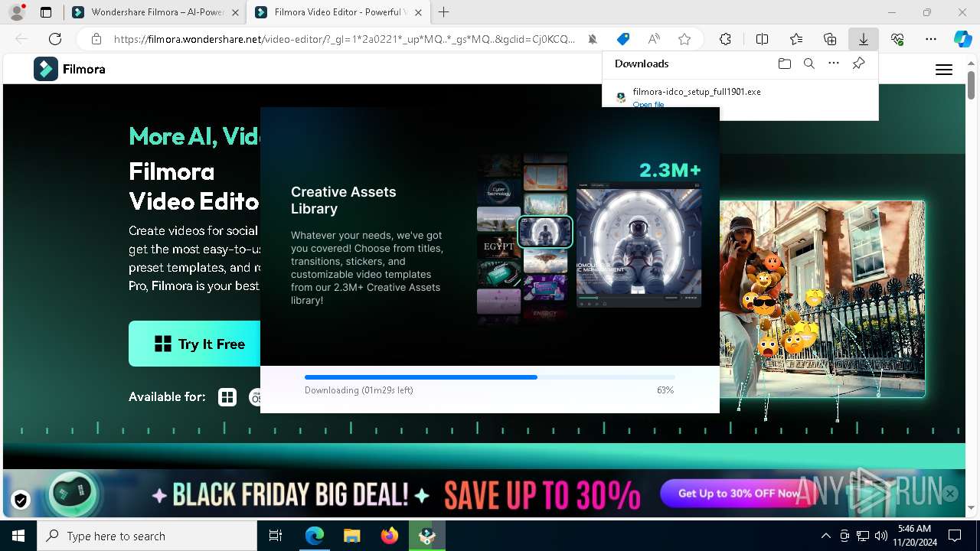Search downloads with magnifier icon
This screenshot has height=551, width=980.
tap(809, 64)
